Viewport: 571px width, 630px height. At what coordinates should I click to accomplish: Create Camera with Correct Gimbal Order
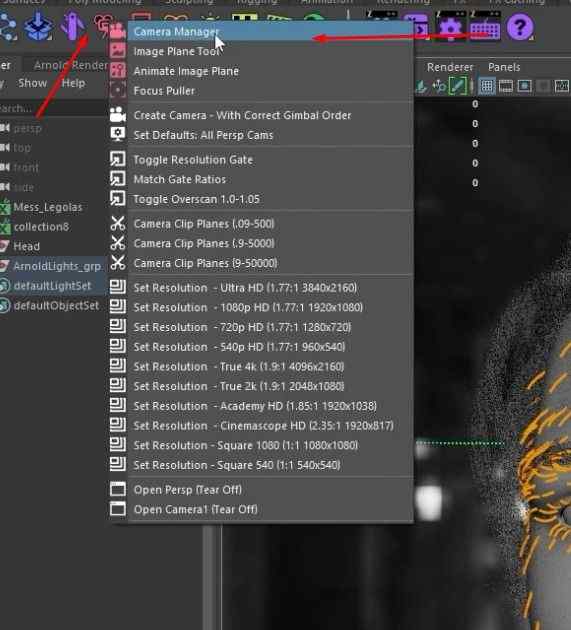[x=261, y=115]
